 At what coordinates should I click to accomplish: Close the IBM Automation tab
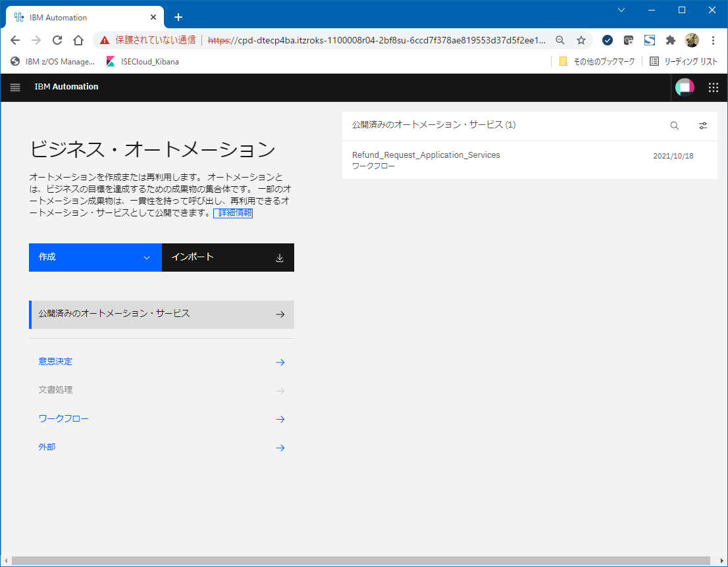(x=153, y=17)
